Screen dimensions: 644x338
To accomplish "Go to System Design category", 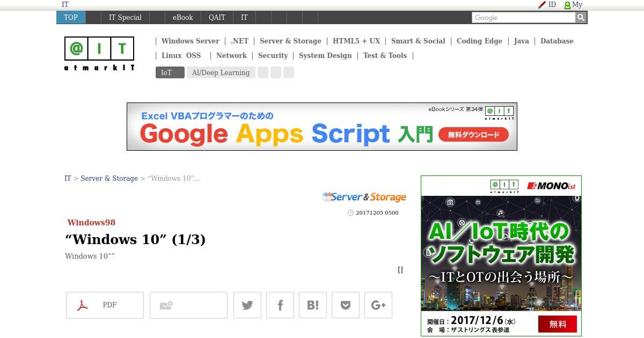I will (x=325, y=55).
